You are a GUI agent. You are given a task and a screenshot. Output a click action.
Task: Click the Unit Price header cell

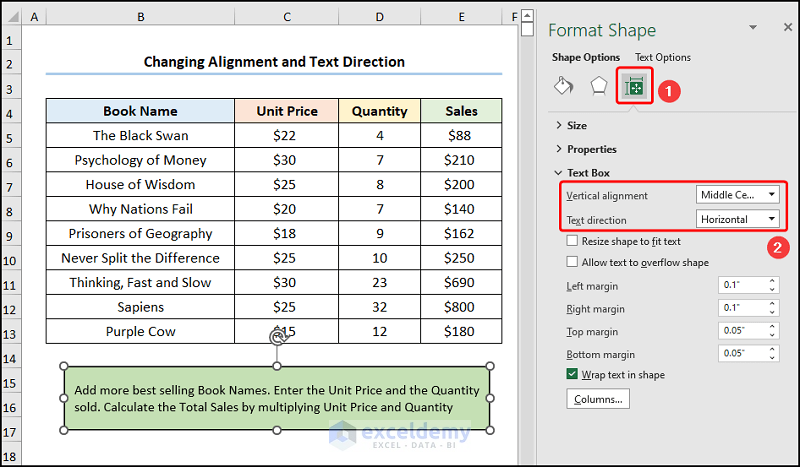pyautogui.click(x=287, y=111)
